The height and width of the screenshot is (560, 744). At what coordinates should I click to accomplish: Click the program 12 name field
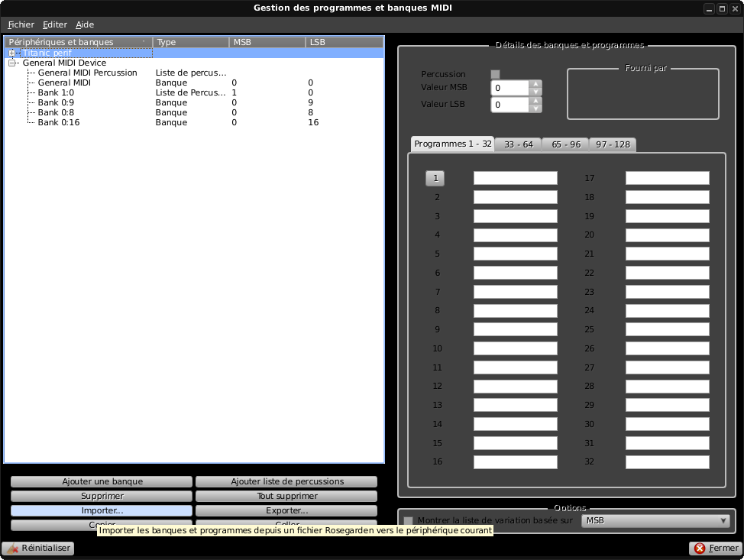516,386
